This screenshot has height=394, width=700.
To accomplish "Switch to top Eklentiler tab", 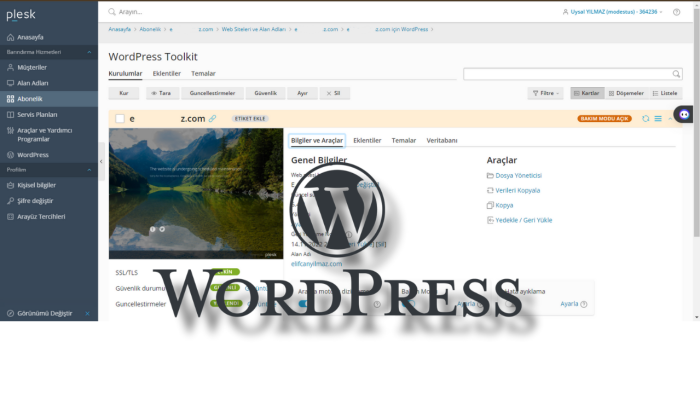I will click(167, 74).
